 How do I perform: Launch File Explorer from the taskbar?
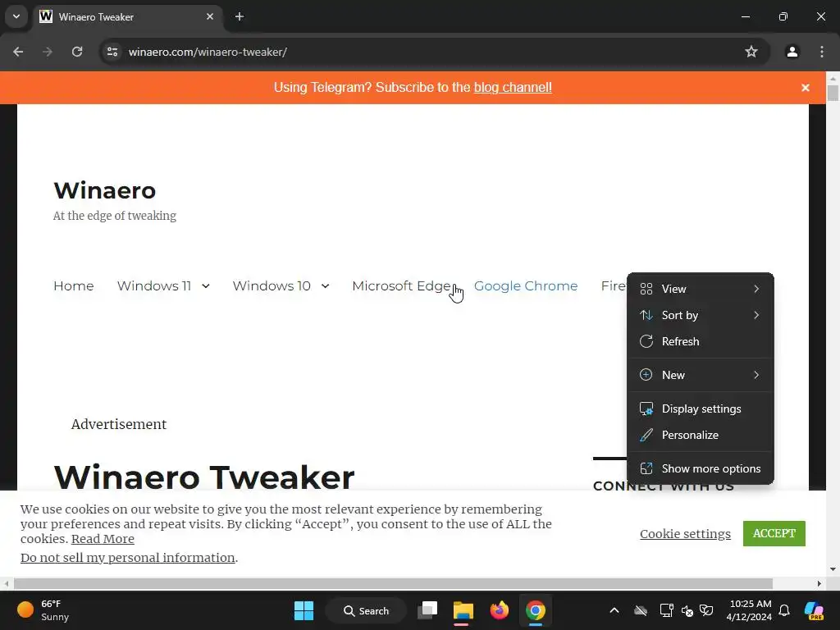(x=463, y=610)
